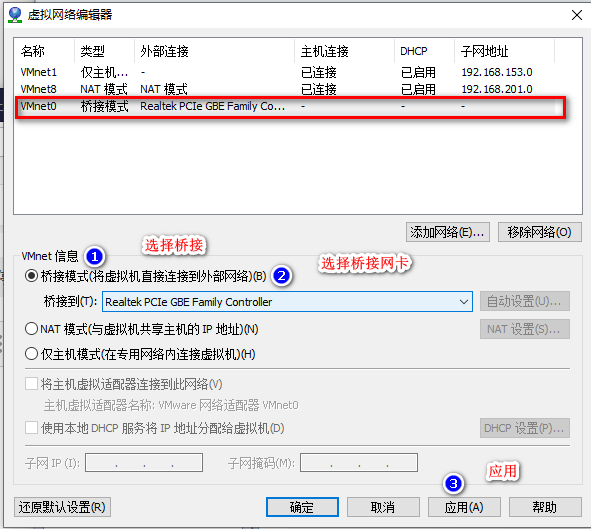
Task: Click subnet address 192.168.153.0 cell
Action: click(x=497, y=72)
